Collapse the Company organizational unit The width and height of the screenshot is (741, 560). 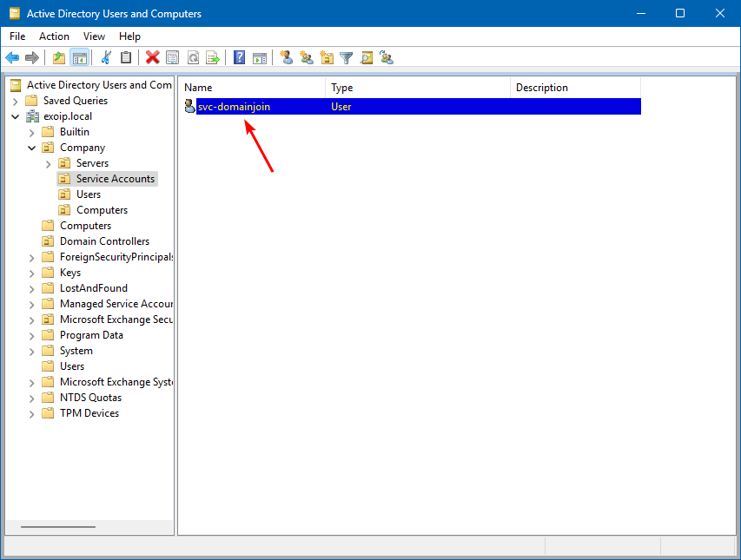tap(31, 148)
